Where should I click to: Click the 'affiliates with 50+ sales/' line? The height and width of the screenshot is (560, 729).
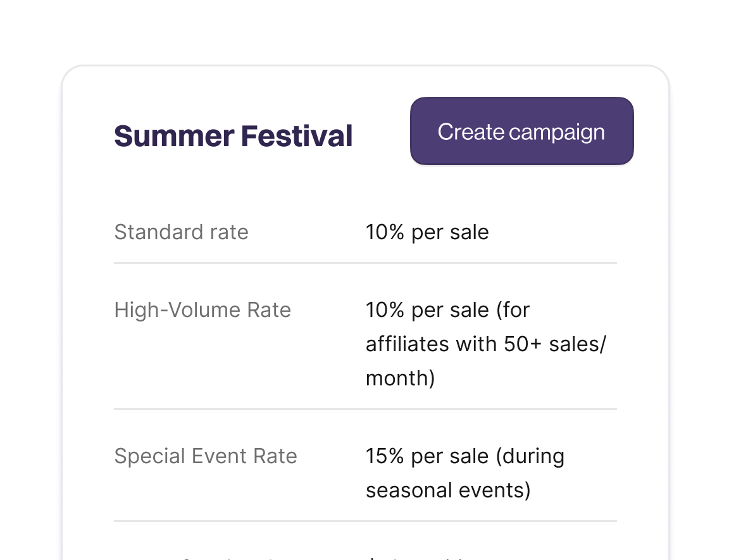tap(485, 344)
